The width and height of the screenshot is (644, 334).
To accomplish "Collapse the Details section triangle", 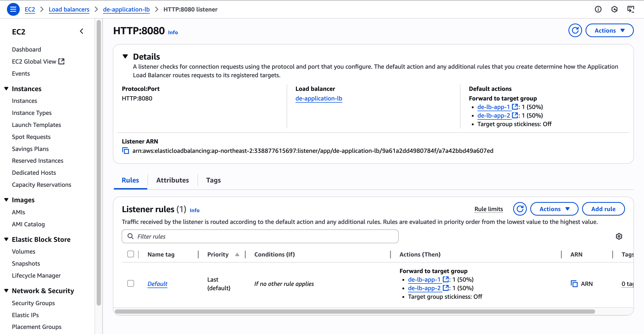I will point(125,56).
